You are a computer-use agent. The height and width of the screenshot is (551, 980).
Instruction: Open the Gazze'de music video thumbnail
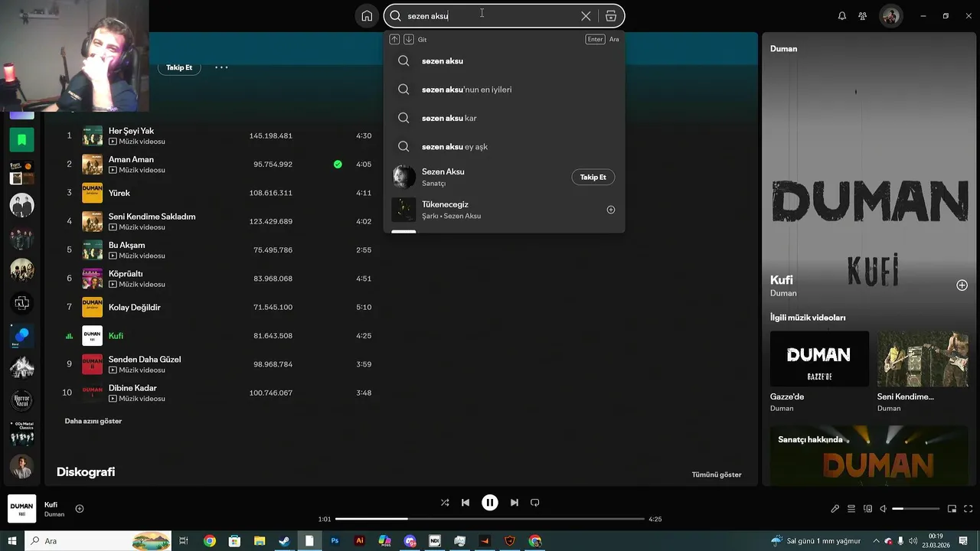(819, 359)
